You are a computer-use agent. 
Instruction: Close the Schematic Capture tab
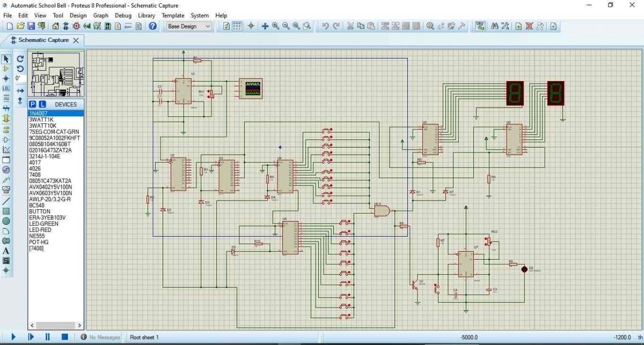pos(76,40)
